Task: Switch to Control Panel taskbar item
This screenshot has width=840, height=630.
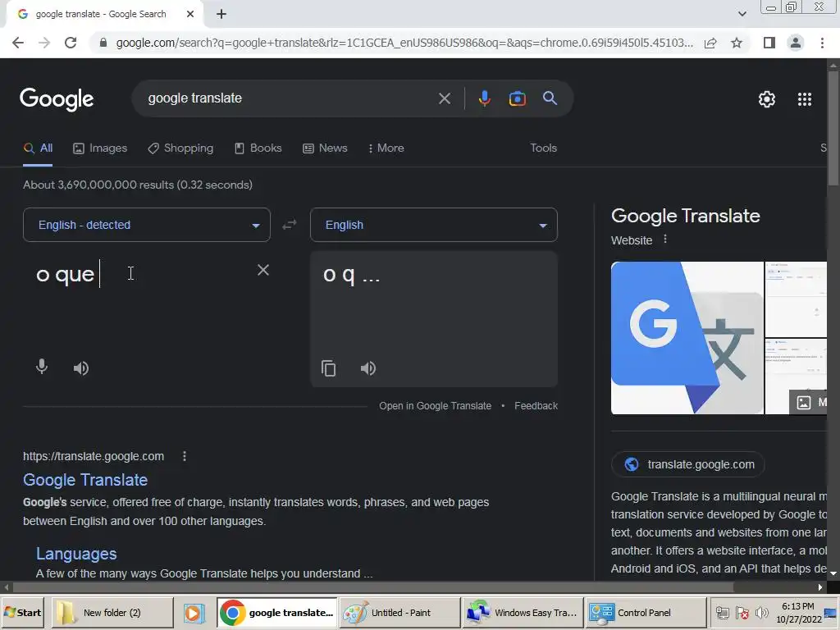Action: [x=646, y=613]
